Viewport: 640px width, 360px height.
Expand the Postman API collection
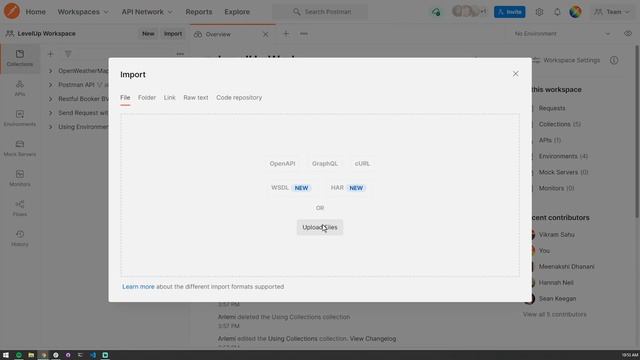[51, 85]
